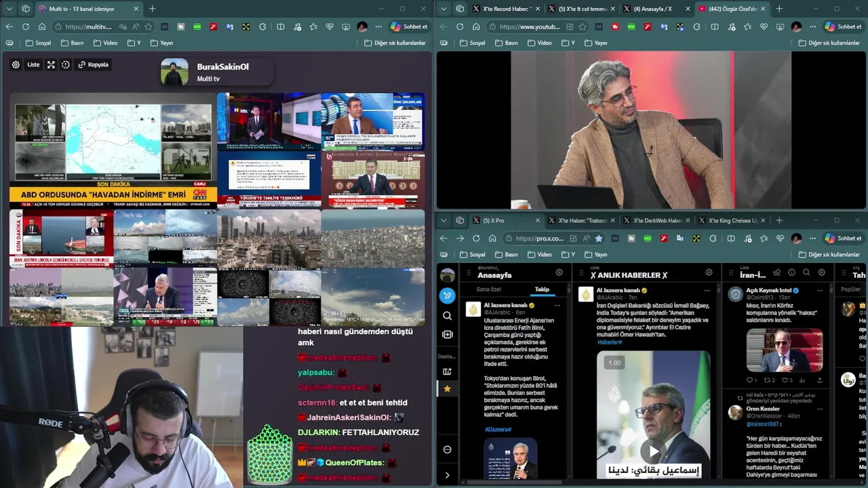This screenshot has height=488, width=868.
Task: Open search icon in X Pro sidebar
Action: 447,316
